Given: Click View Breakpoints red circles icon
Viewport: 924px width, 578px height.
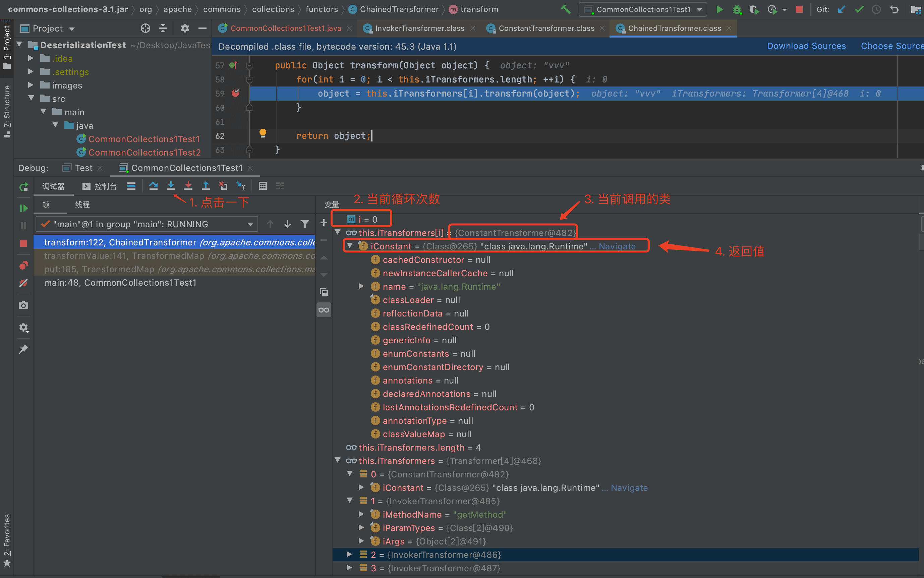Looking at the screenshot, I should 24,265.
